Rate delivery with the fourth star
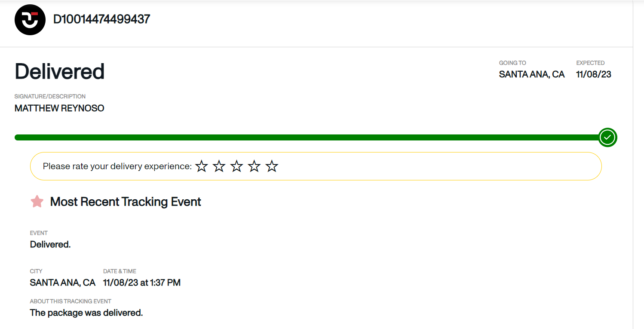This screenshot has width=644, height=329. click(255, 166)
